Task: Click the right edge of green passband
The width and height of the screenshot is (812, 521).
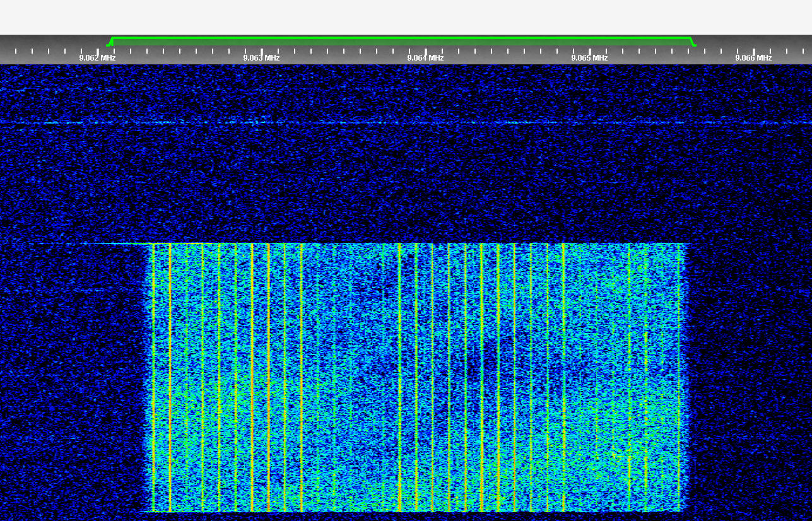Action: click(693, 42)
